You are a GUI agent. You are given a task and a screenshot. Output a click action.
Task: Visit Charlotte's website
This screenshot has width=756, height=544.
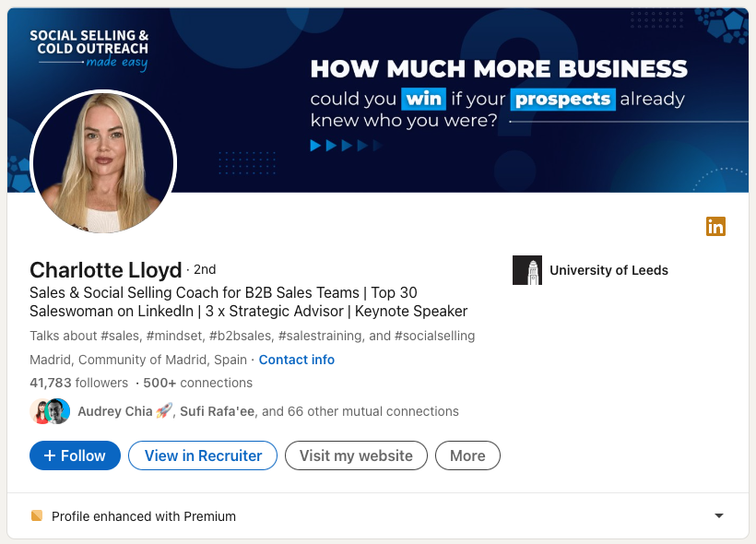click(356, 455)
